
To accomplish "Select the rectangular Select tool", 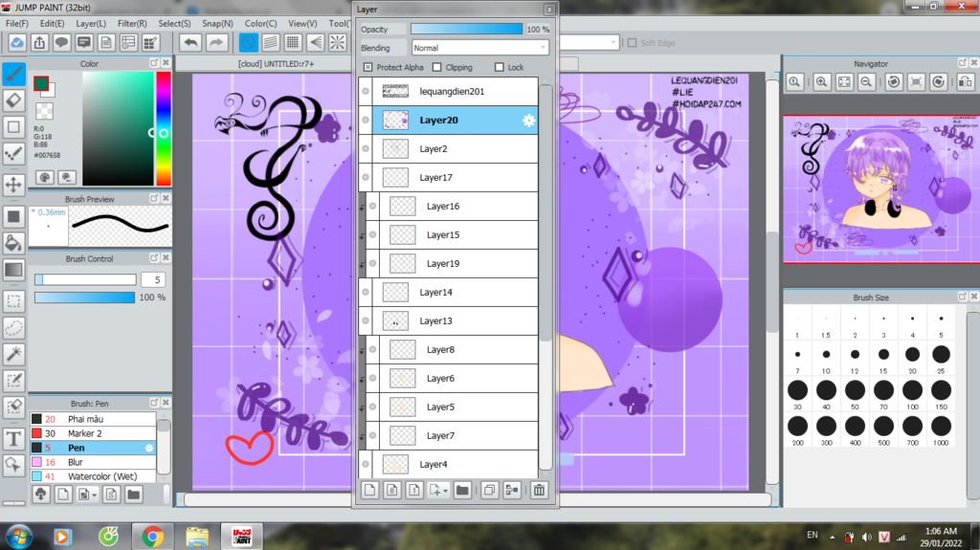I will coord(13,301).
